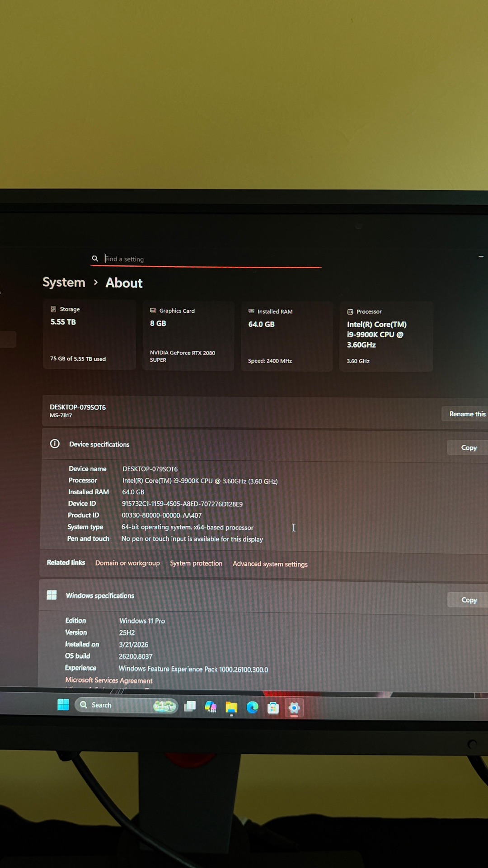Click the taskbar Search box
488x868 pixels.
pyautogui.click(x=126, y=705)
